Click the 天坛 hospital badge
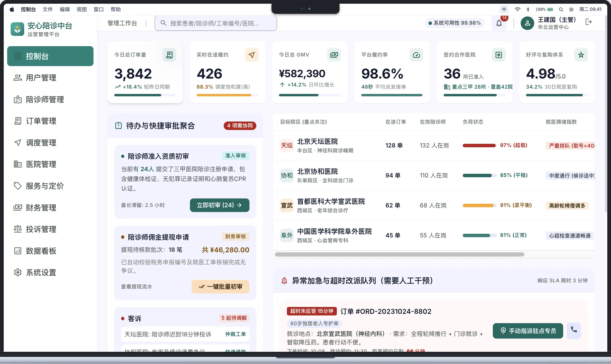Viewport: 611px width, 364px height. (287, 145)
